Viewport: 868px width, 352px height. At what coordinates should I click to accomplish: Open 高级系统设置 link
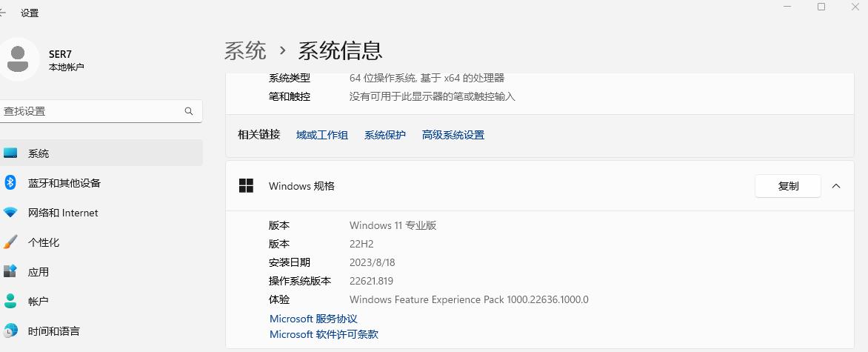click(453, 135)
